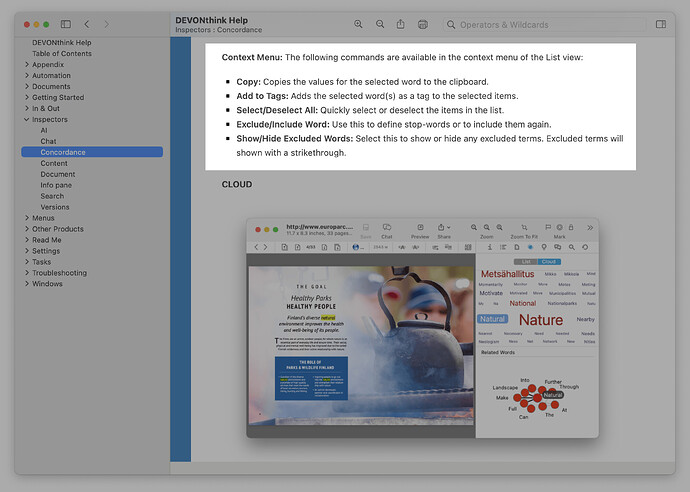Image resolution: width=690 pixels, height=492 pixels.
Task: Toggle the left sidebar panel icon
Action: pyautogui.click(x=66, y=23)
